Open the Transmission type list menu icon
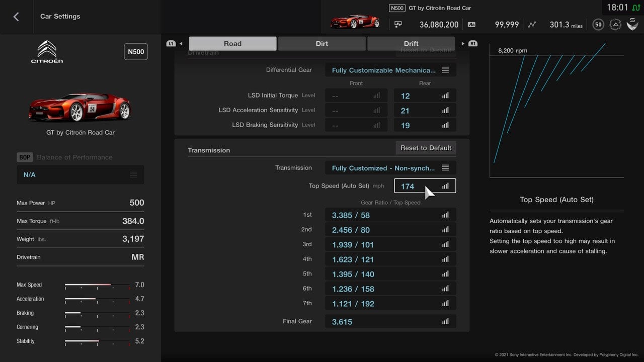Screen dimensions: 644x362 (x=445, y=167)
